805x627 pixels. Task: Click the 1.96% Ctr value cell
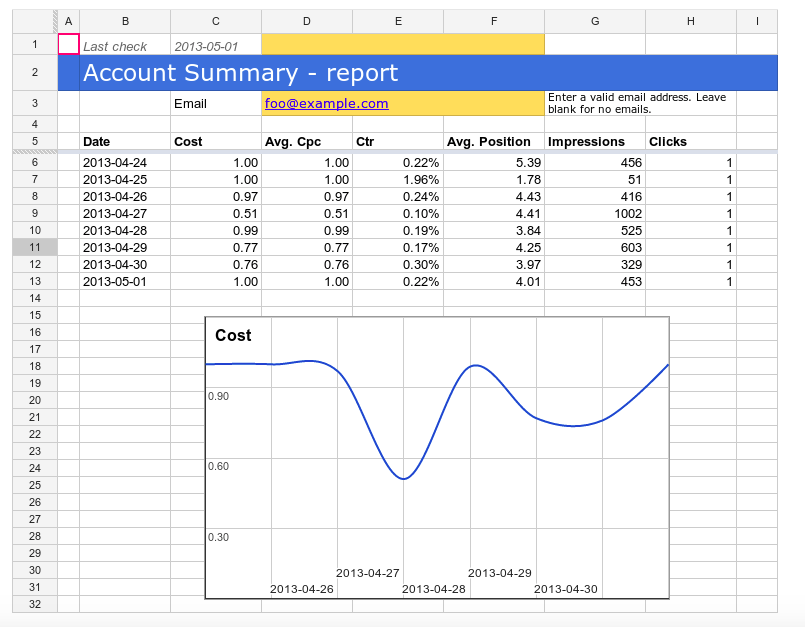click(x=398, y=179)
